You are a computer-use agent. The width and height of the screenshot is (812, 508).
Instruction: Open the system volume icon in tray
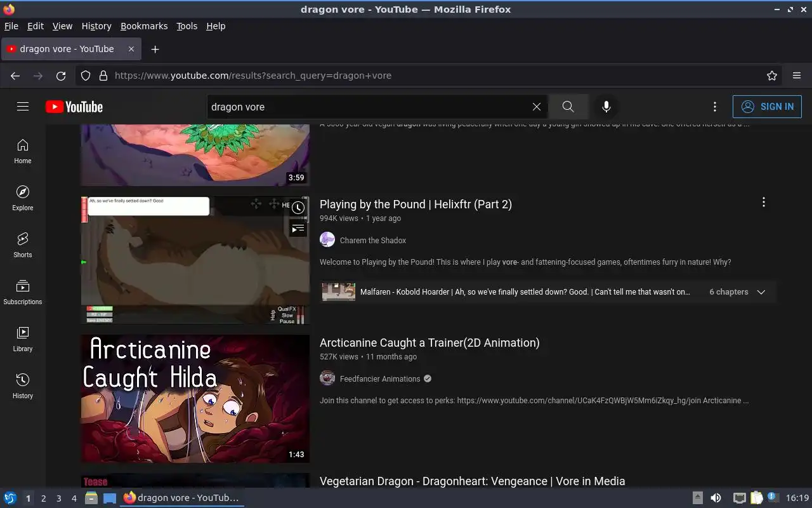click(x=716, y=498)
